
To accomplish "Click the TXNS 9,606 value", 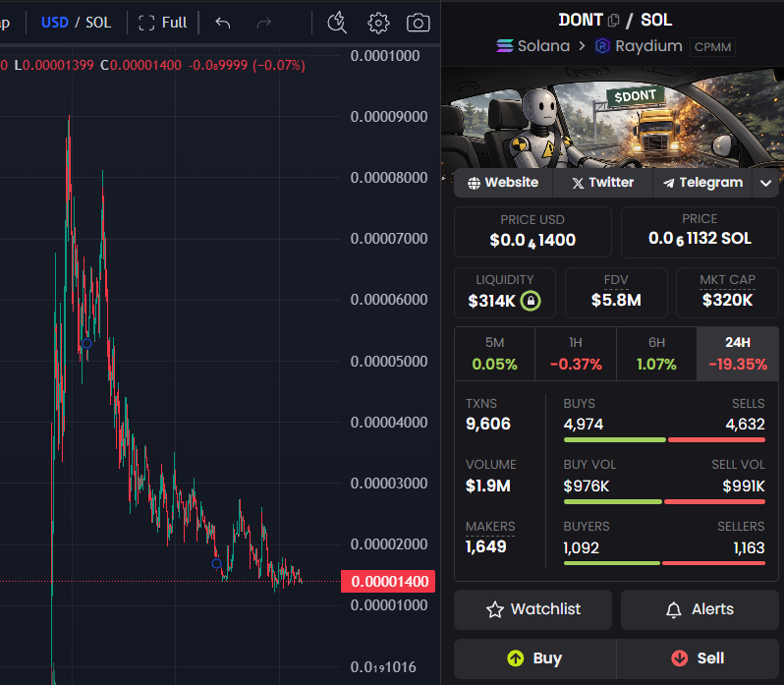I will coord(488,424).
